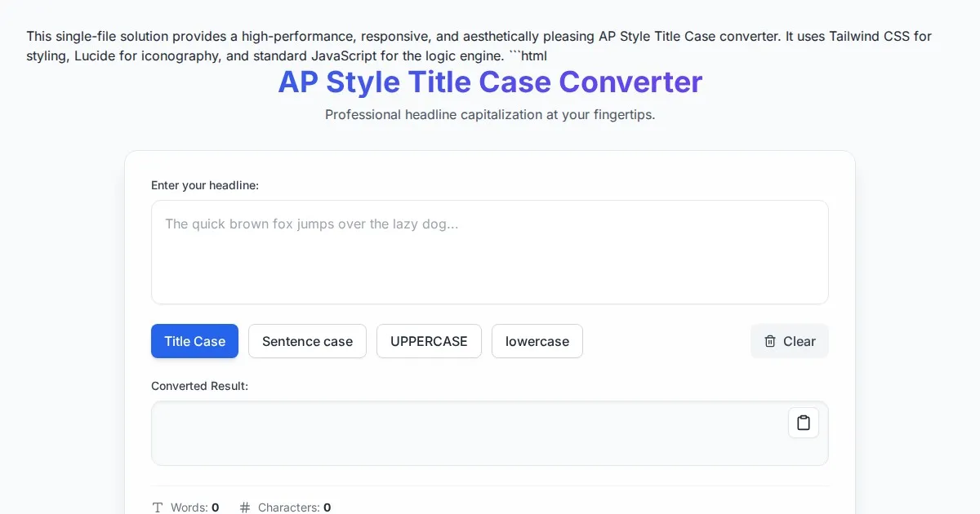Apply the UPPERCASE conversion

429,341
